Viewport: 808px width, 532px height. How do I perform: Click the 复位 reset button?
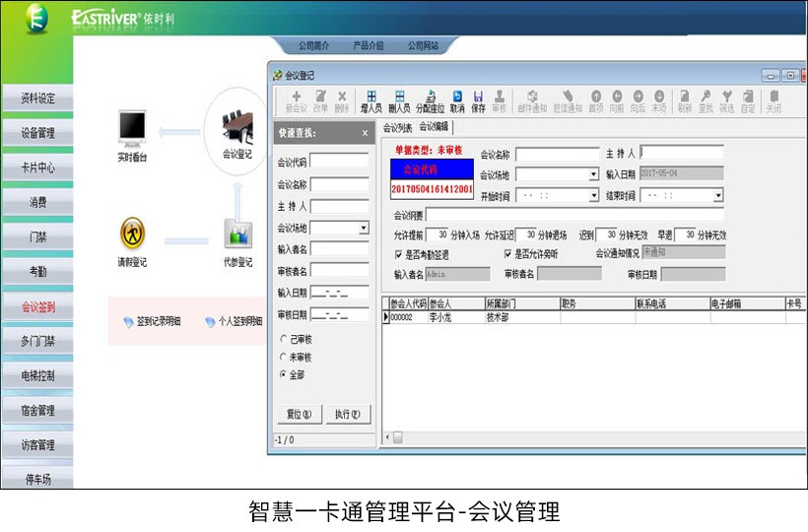point(298,414)
